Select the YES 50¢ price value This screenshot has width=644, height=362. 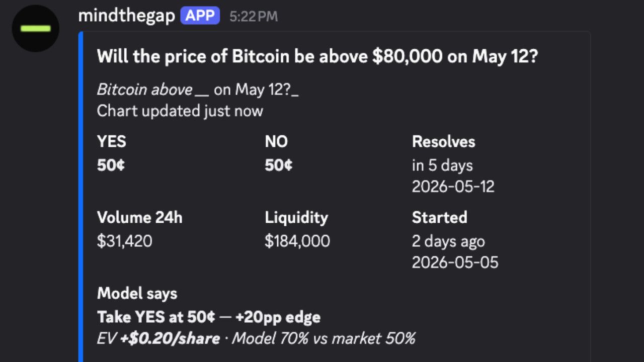coord(111,165)
